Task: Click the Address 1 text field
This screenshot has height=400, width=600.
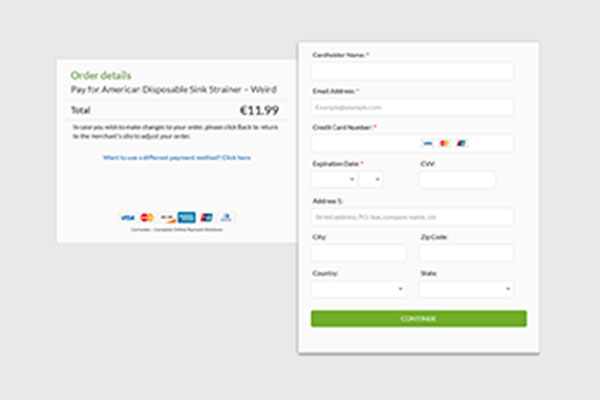Action: pos(412,217)
